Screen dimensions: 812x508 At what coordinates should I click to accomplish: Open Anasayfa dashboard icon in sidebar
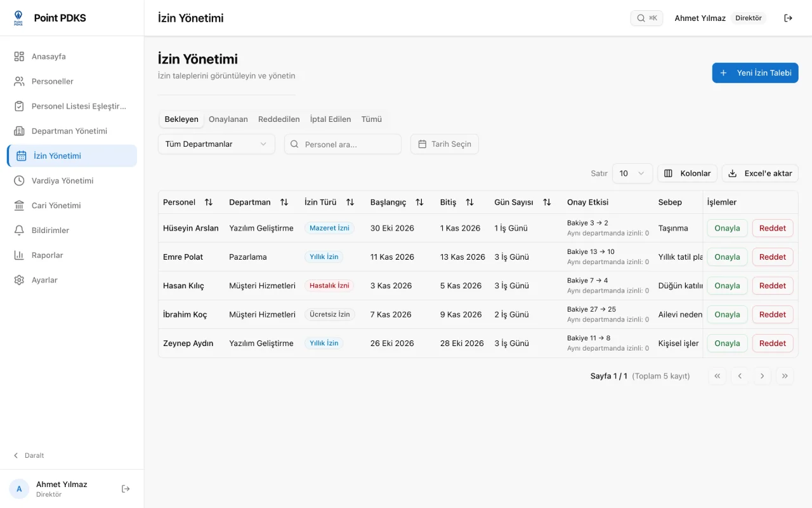(x=19, y=57)
